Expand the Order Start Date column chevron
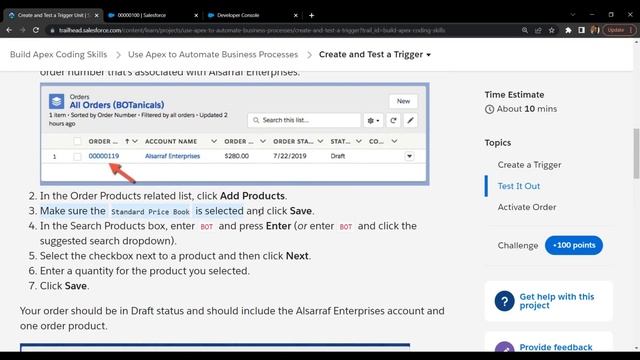 coord(320,141)
